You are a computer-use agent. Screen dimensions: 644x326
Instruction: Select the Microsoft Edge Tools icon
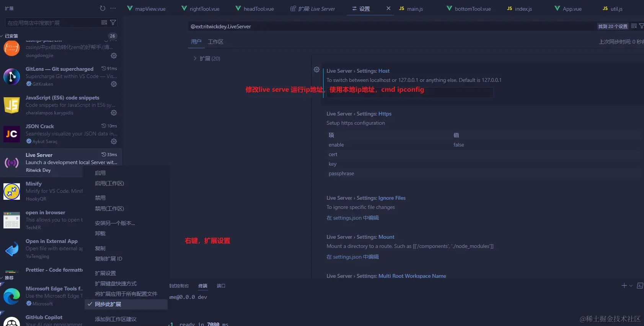click(12, 297)
